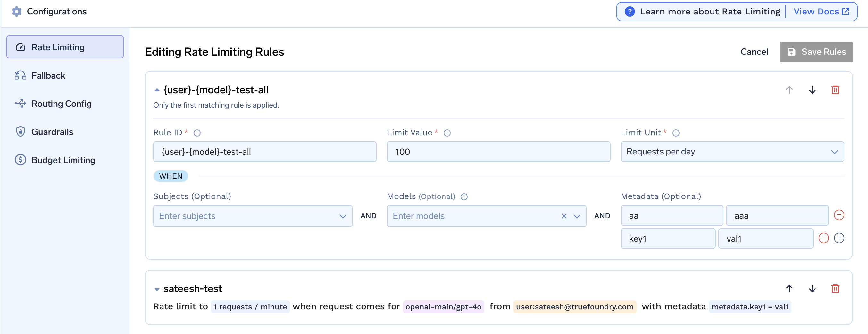Open the Enter subjects dropdown
This screenshot has width=868, height=334.
click(x=253, y=216)
